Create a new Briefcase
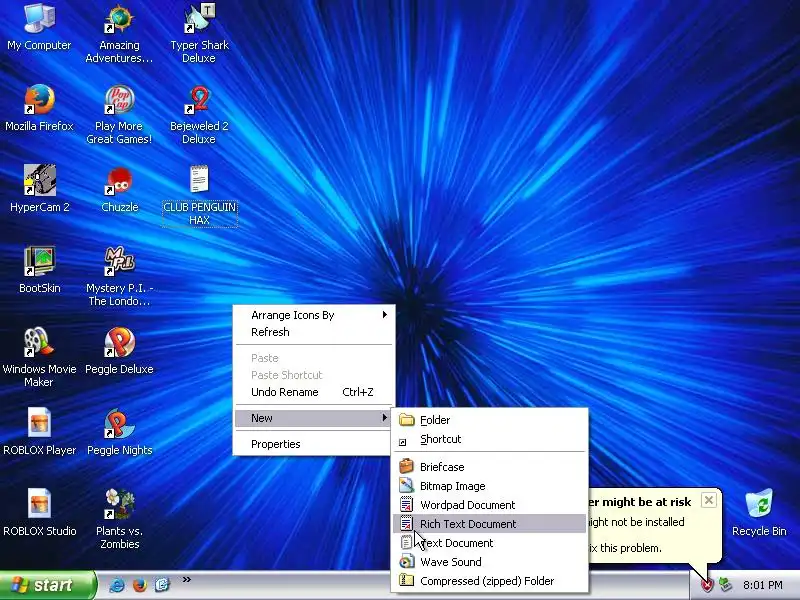800x600 pixels. (490, 467)
